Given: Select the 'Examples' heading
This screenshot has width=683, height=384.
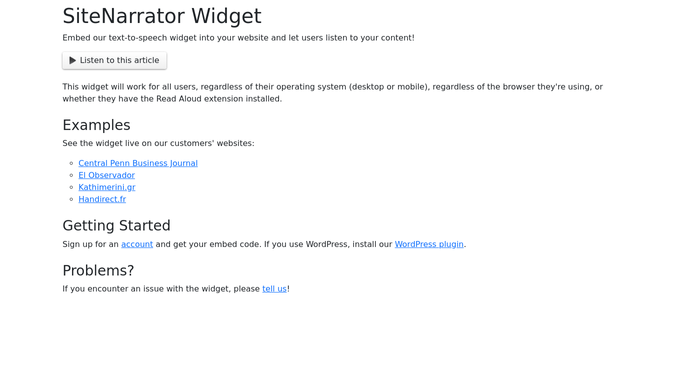Looking at the screenshot, I should 96,125.
